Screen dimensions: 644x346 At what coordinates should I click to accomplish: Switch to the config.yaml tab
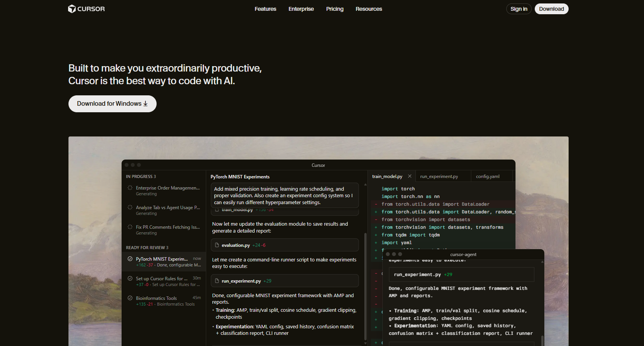[x=487, y=176]
